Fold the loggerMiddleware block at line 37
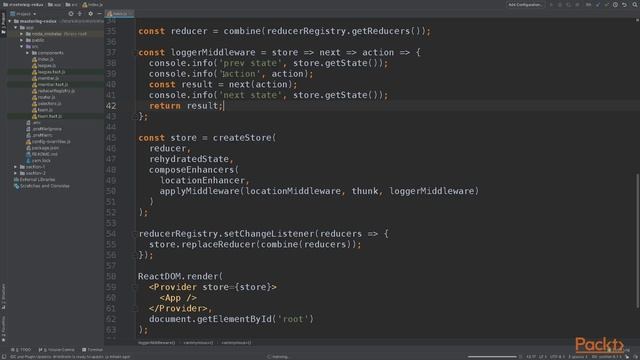 [135, 52]
